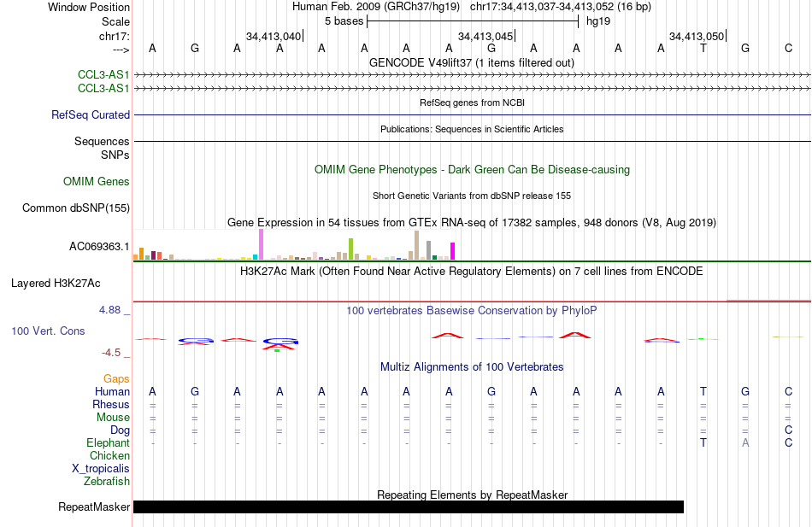Click the -4.5 PhyloP lower limit value
Screen dimensions: 812x527
pyautogui.click(x=111, y=353)
